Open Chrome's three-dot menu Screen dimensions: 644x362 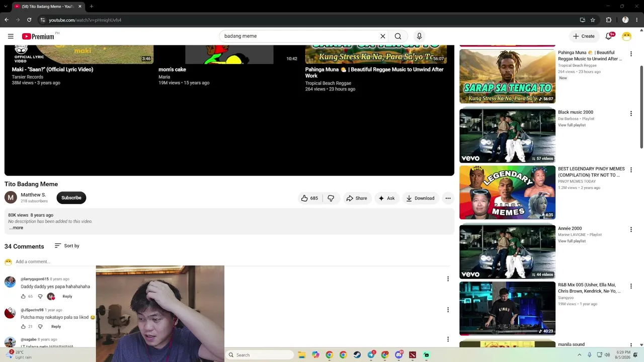pyautogui.click(x=637, y=20)
